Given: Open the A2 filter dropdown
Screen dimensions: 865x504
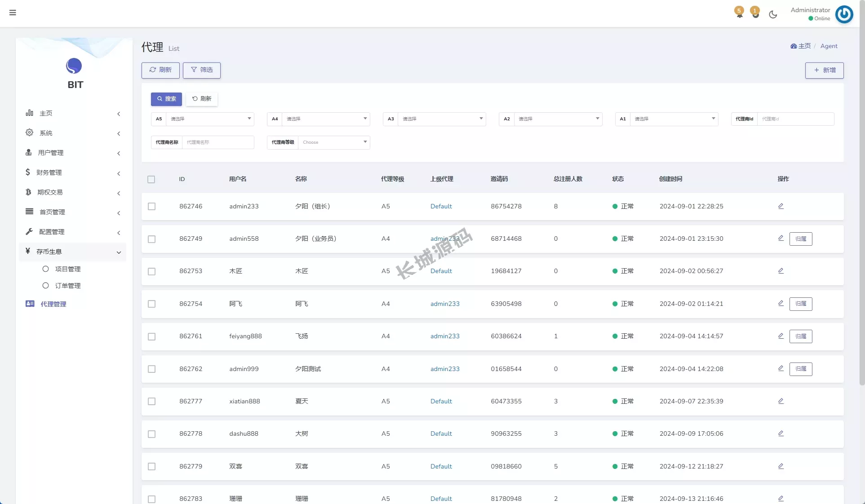Looking at the screenshot, I should coord(558,119).
